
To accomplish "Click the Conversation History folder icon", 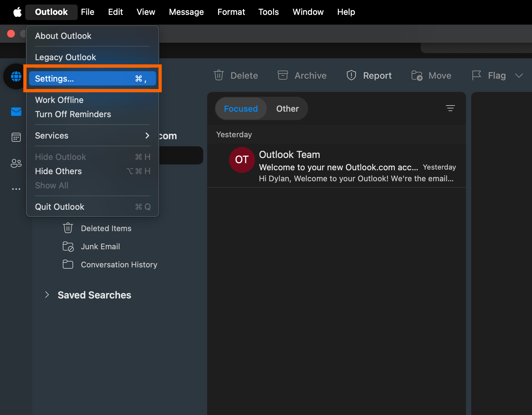I will [68, 264].
